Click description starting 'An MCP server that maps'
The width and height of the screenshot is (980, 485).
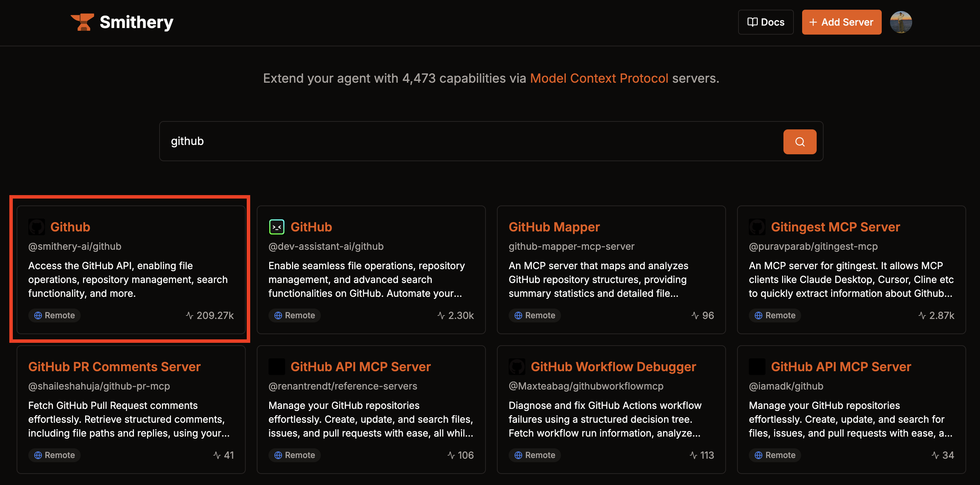(x=598, y=280)
